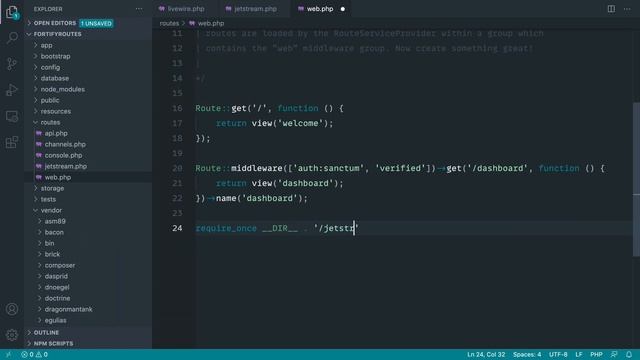Expand the public folder

pos(50,100)
